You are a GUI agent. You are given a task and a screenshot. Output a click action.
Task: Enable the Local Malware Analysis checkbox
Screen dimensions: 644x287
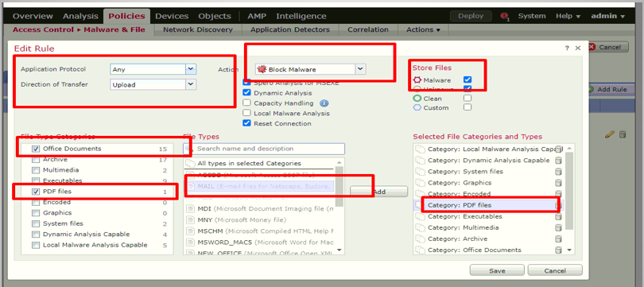pos(246,113)
